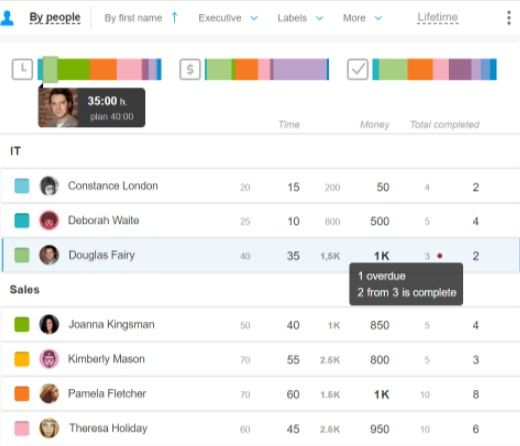Open Theresa Holiday's avatar
Image resolution: width=520 pixels, height=446 pixels.
pyautogui.click(x=49, y=428)
